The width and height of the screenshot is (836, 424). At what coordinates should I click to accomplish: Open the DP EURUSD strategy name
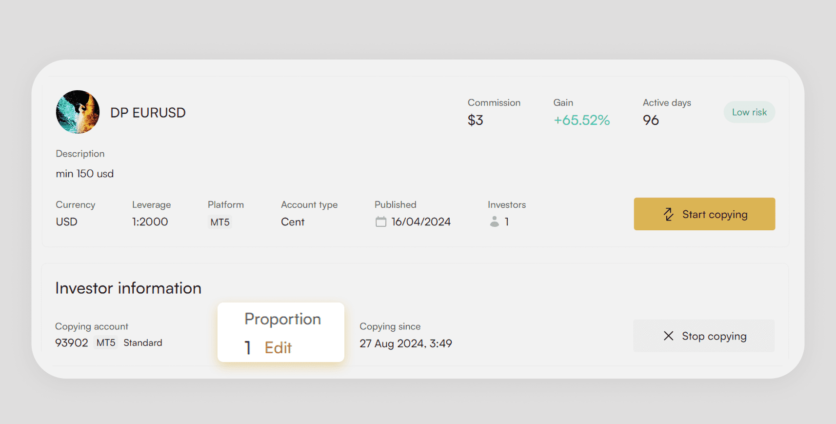[148, 113]
